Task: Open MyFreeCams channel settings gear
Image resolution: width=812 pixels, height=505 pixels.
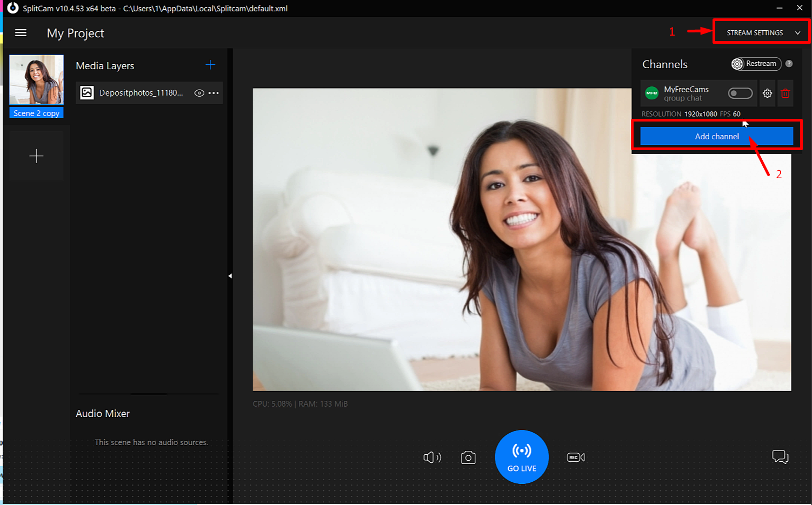Action: click(767, 93)
